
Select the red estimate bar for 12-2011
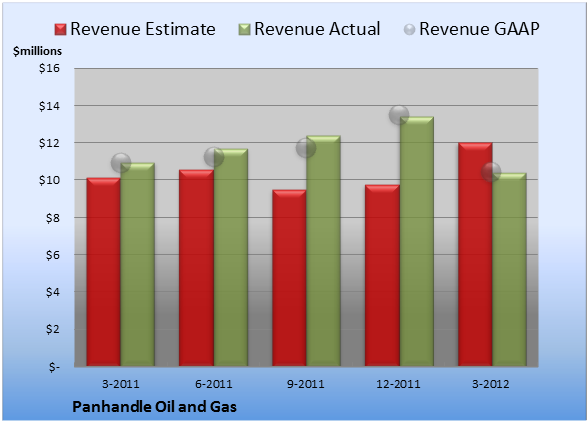[x=382, y=275]
